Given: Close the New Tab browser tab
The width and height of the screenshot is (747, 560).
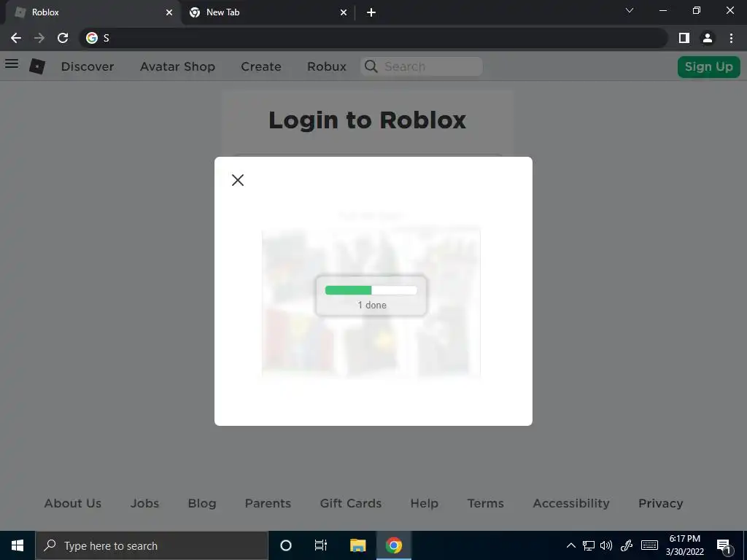Looking at the screenshot, I should click(x=344, y=12).
